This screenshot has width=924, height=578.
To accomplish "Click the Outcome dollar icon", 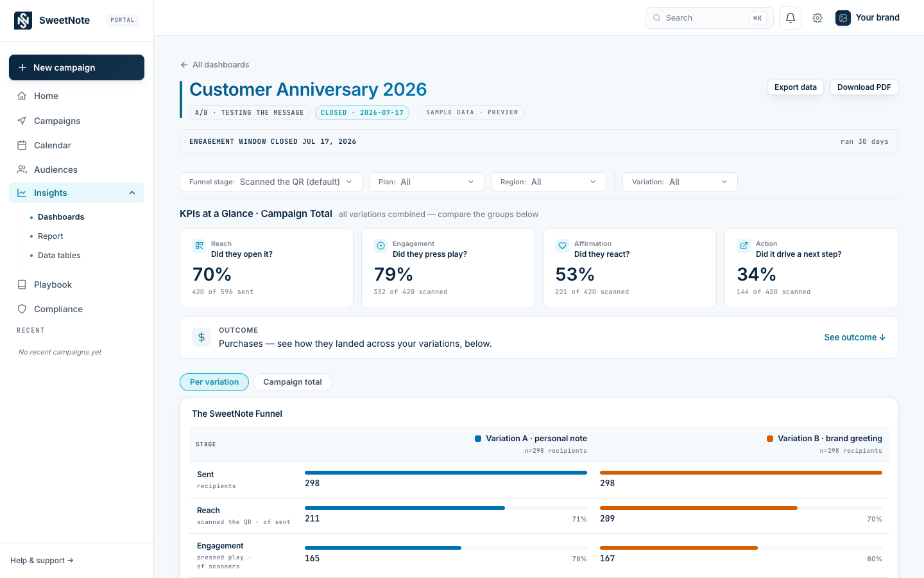I will [201, 337].
